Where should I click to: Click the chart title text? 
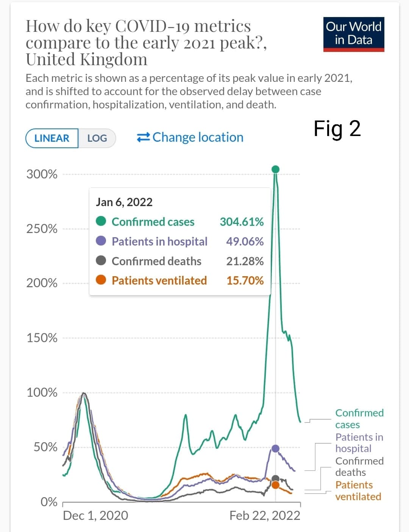(146, 42)
